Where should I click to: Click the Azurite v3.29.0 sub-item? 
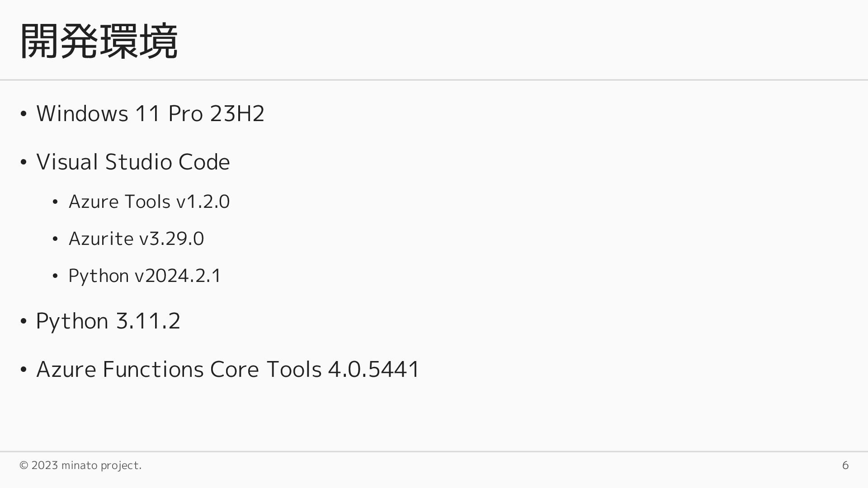[x=136, y=239]
